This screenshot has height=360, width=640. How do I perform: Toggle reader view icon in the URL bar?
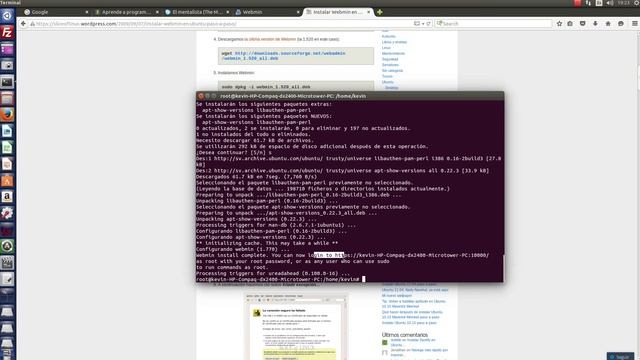tap(417, 24)
